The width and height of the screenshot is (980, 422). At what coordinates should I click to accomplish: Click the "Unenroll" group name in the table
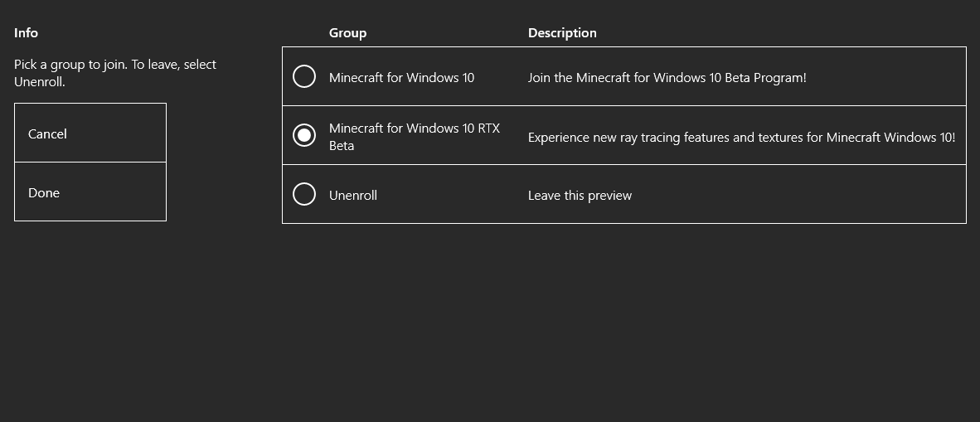[x=353, y=196]
